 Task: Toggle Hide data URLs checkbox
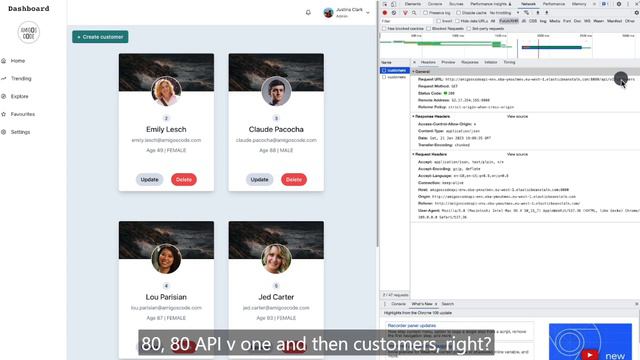click(457, 21)
